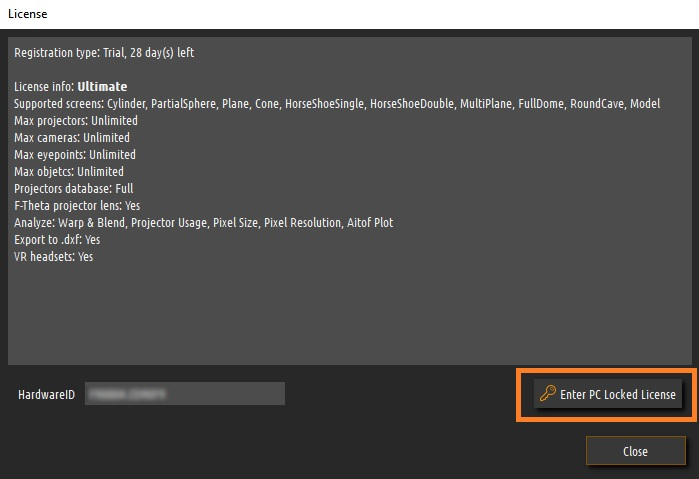Click the HardwareID label

[x=46, y=395]
